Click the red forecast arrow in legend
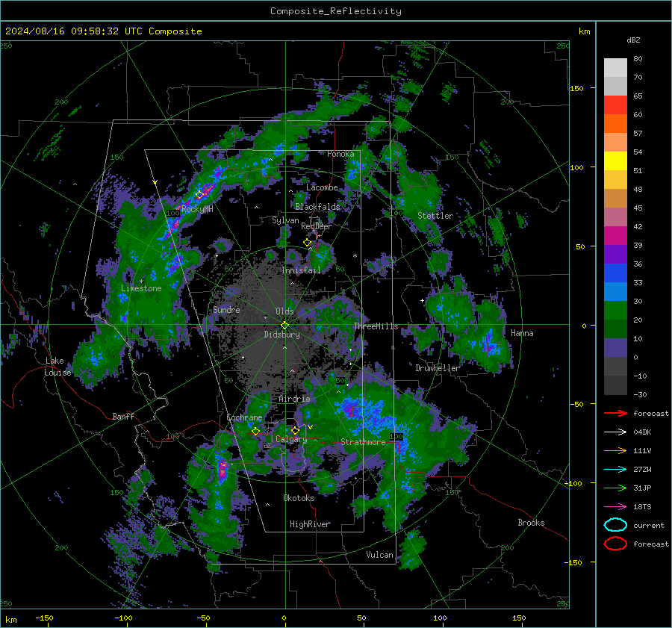Viewport: 672px width, 628px height. (615, 413)
